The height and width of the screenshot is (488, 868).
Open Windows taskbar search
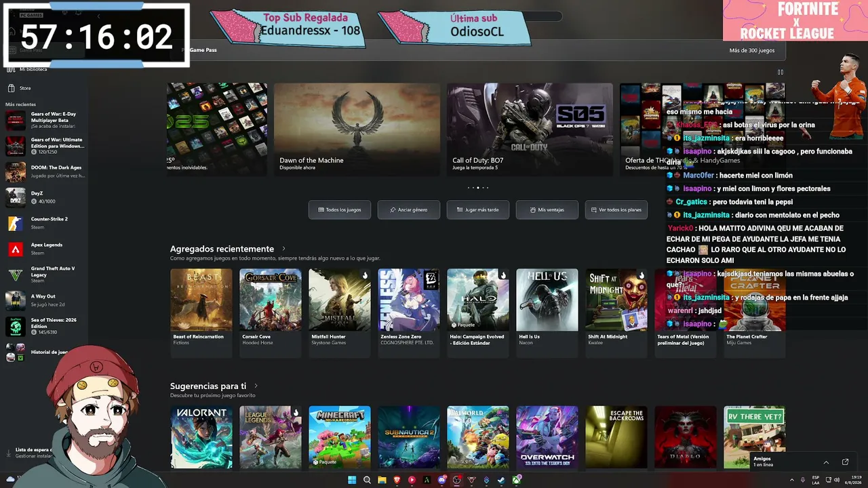click(367, 481)
